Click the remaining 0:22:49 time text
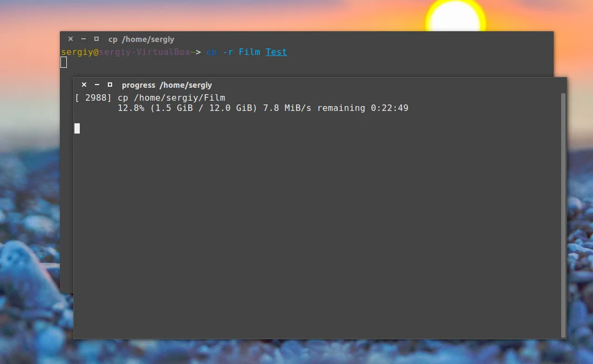Viewport: 593px width, 364px height. point(363,108)
